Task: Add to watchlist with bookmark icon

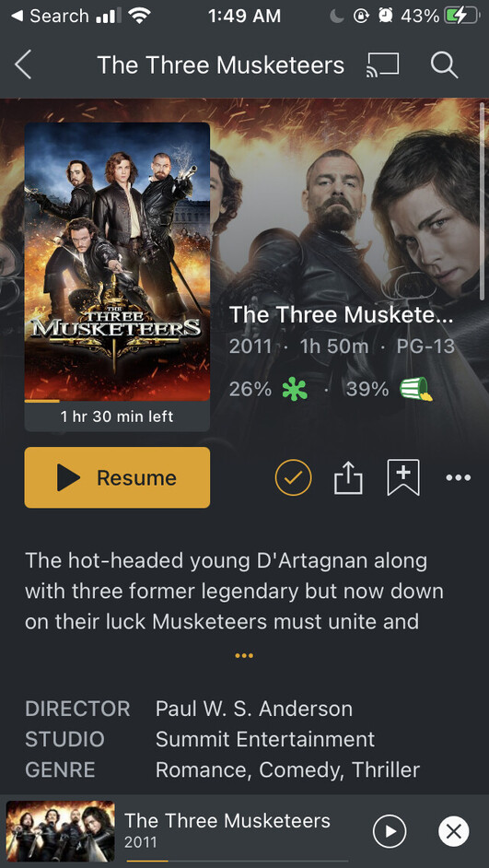Action: coord(403,477)
